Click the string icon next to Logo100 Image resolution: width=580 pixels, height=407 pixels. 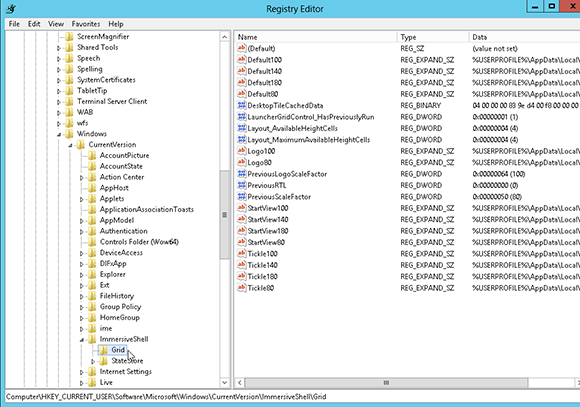click(242, 151)
